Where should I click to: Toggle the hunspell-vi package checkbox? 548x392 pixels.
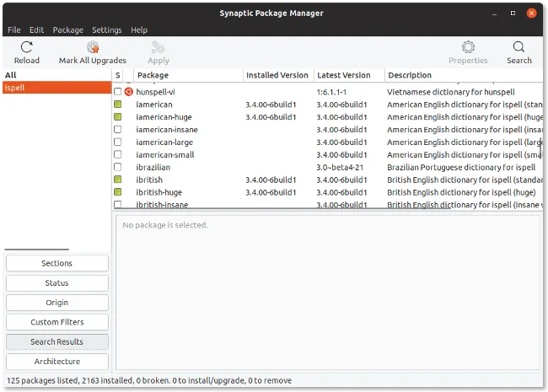(118, 91)
